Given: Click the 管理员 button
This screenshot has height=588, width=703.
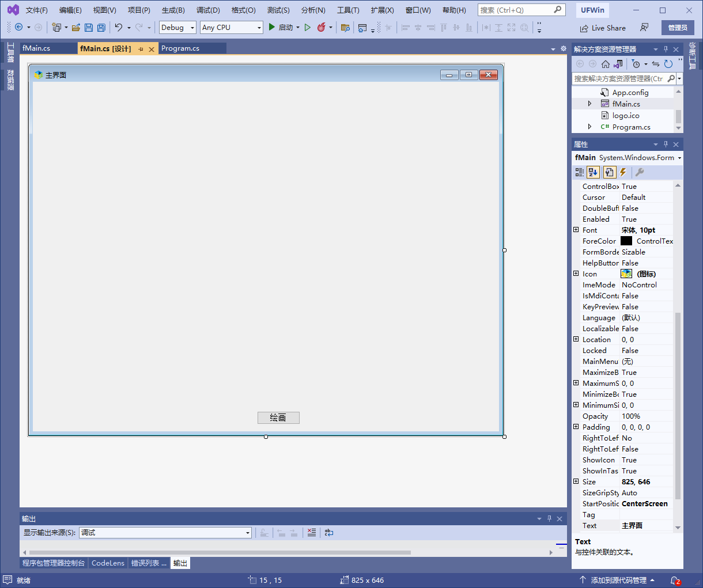Looking at the screenshot, I should coord(678,28).
